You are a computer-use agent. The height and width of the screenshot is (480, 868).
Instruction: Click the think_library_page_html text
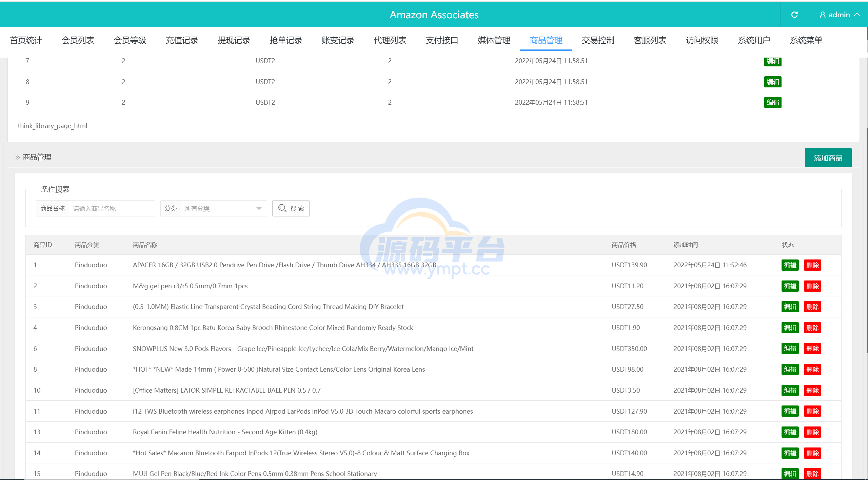click(53, 126)
